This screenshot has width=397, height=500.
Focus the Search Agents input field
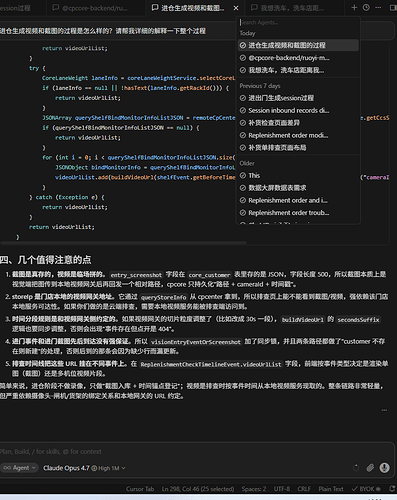click(298, 22)
